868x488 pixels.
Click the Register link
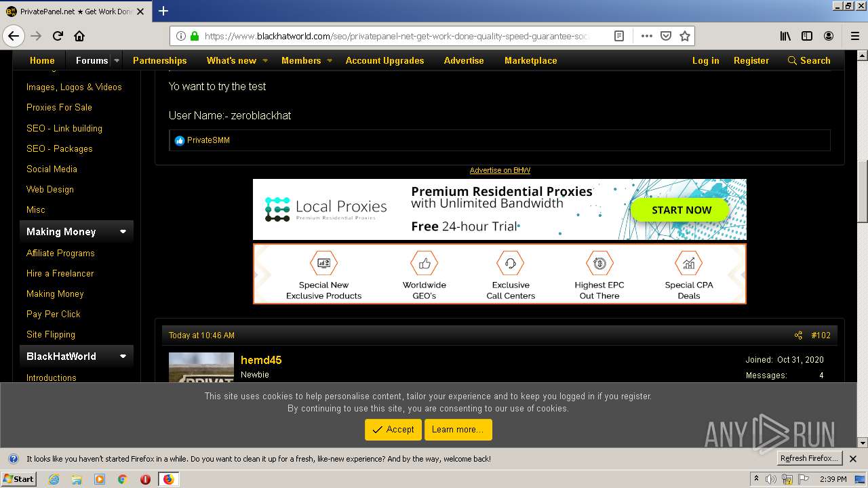tap(751, 60)
